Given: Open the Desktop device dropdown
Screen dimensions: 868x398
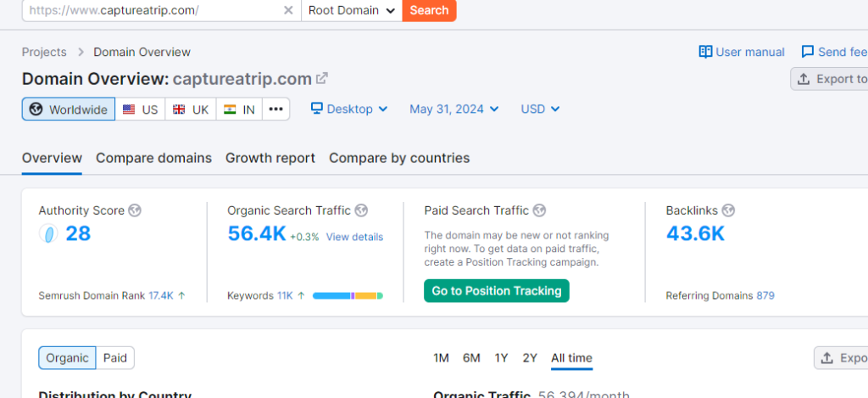Looking at the screenshot, I should [349, 109].
